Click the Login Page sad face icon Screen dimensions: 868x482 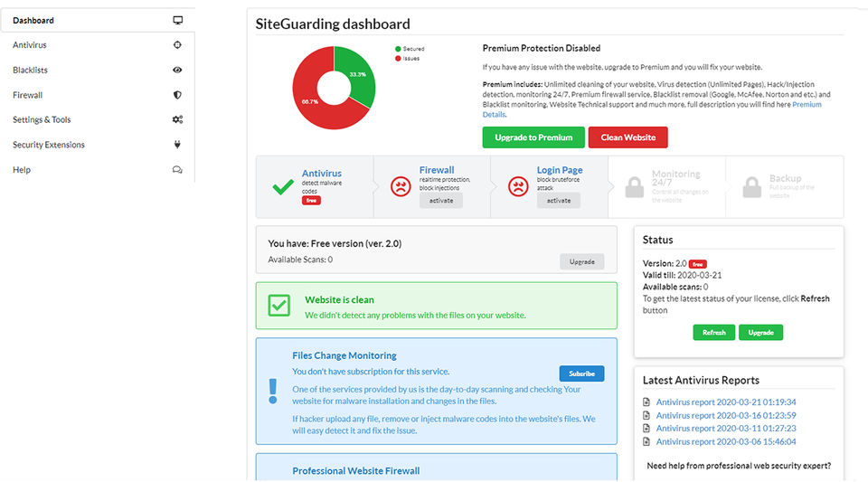point(517,186)
